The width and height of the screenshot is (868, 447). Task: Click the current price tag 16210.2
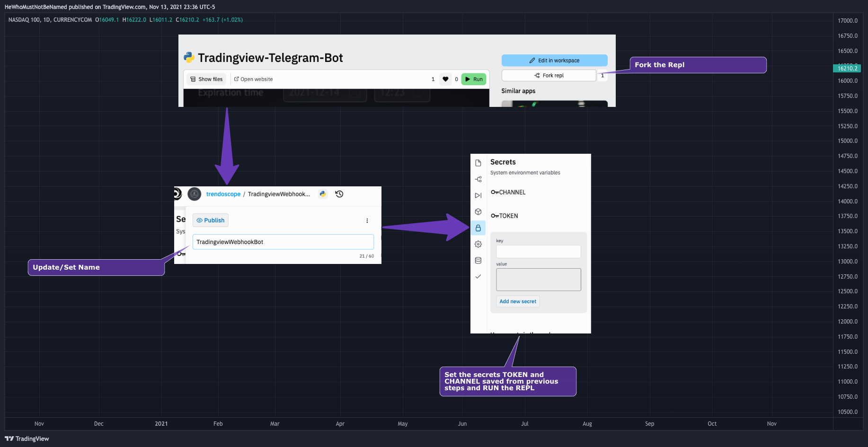[x=847, y=68]
